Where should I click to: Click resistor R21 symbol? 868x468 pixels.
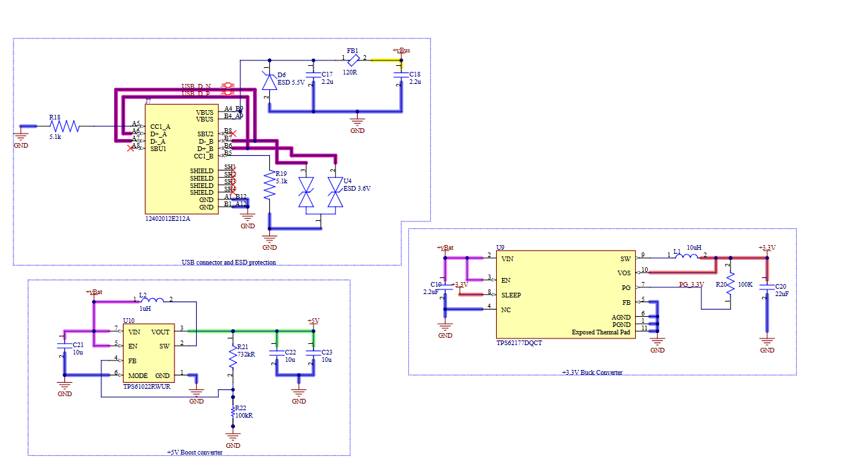233,357
